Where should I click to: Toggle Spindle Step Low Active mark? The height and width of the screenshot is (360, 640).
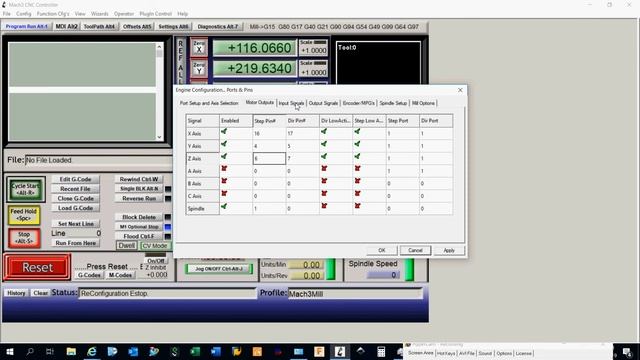click(x=357, y=206)
